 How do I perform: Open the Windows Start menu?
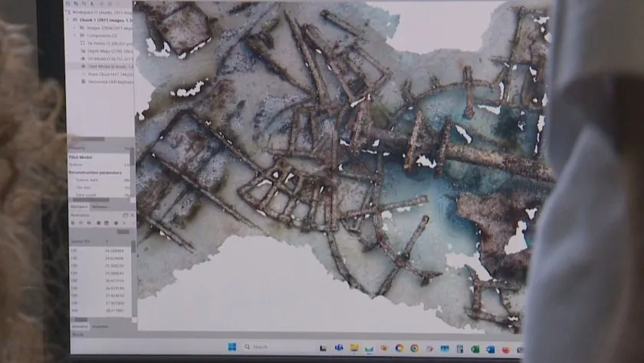(232, 347)
